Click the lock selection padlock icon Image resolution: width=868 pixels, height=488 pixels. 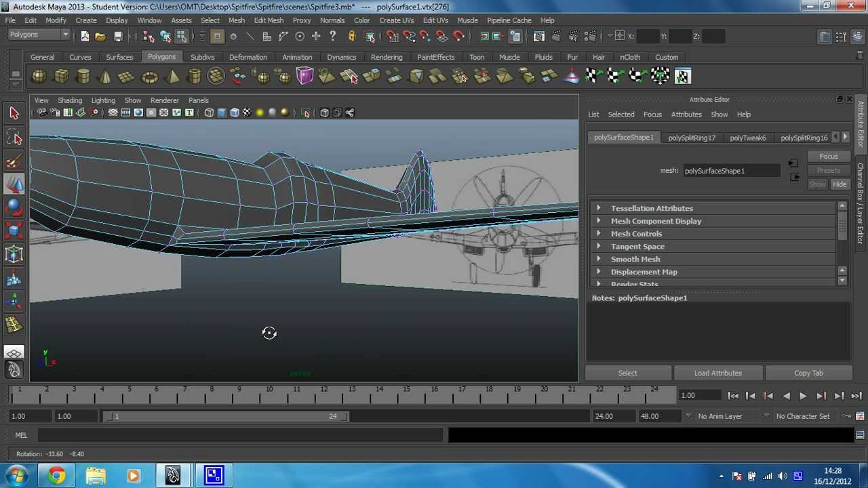coord(351,36)
